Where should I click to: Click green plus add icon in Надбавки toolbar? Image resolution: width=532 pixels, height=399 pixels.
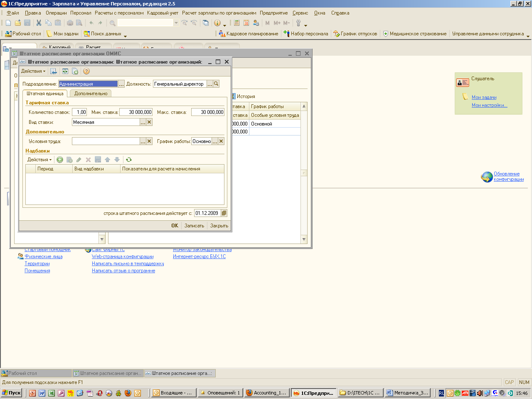pyautogui.click(x=60, y=160)
